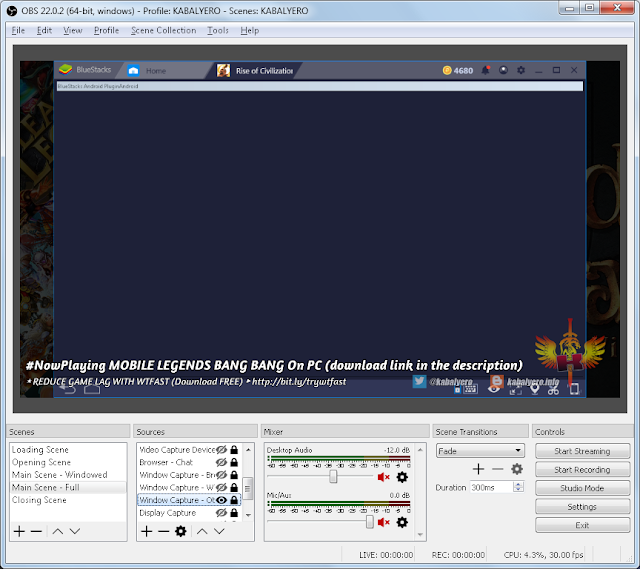640x569 pixels.
Task: Show the Display Capture source
Action: coord(221,513)
